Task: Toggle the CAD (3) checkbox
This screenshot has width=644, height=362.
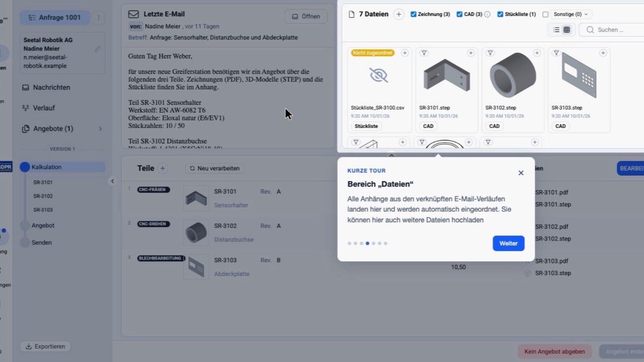Action: (459, 14)
